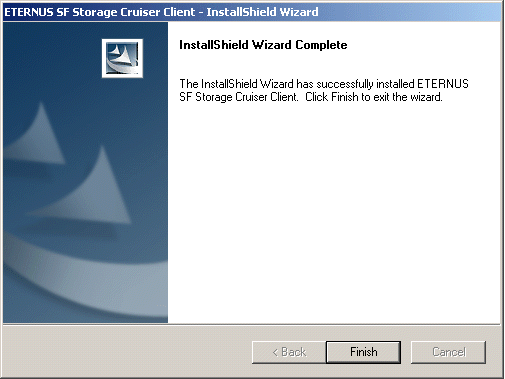
Task: Click the Finish button to exit wizard
Action: 363,352
